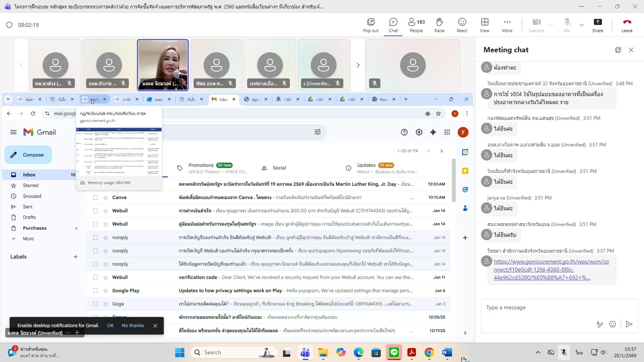
Task: Pop out the meeting chat panel
Action: pyautogui.click(x=618, y=50)
